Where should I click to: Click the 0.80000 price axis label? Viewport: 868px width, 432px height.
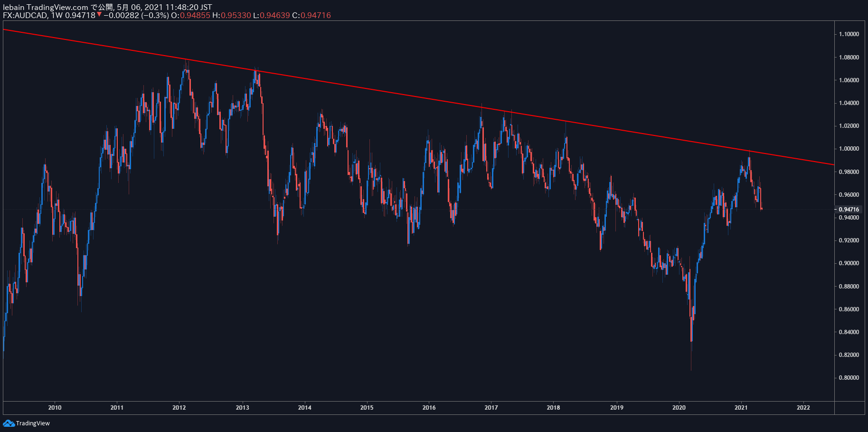(849, 378)
